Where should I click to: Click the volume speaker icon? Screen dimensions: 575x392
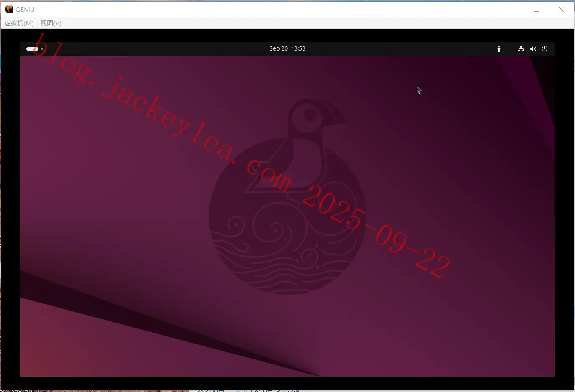(533, 49)
